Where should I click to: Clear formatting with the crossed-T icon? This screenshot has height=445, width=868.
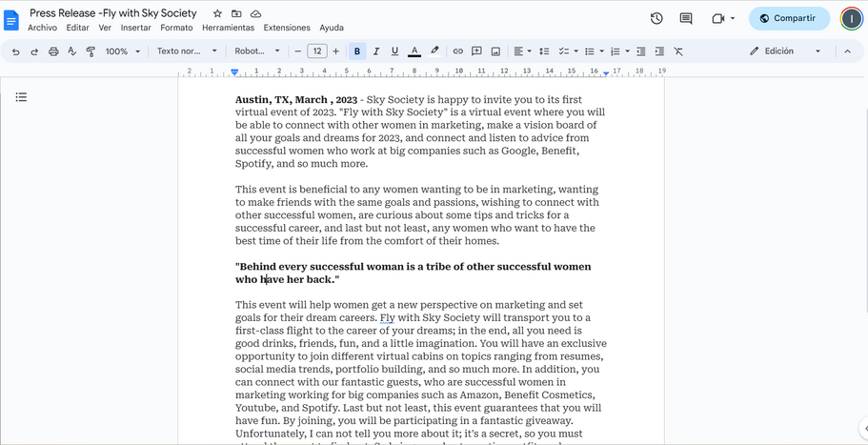678,51
